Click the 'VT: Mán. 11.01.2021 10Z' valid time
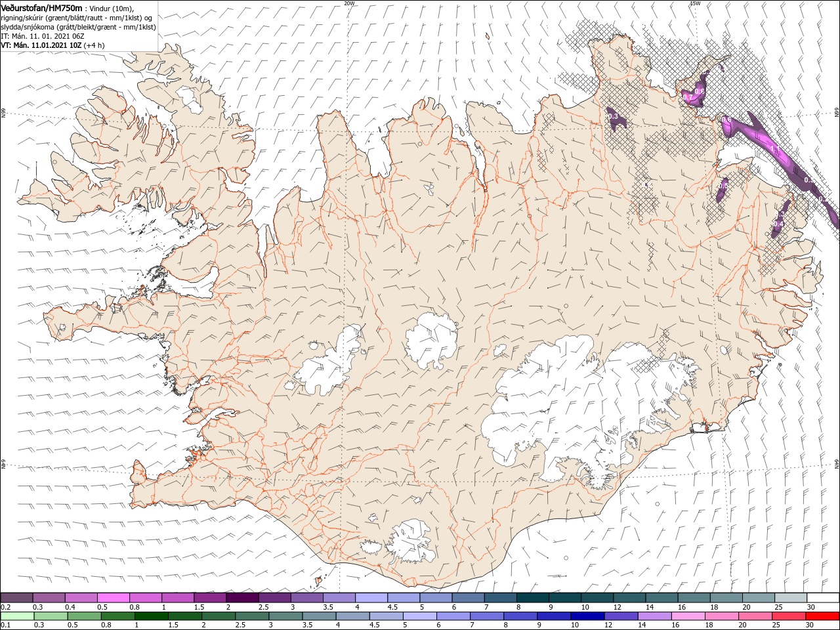The width and height of the screenshot is (840, 630). 41,45
